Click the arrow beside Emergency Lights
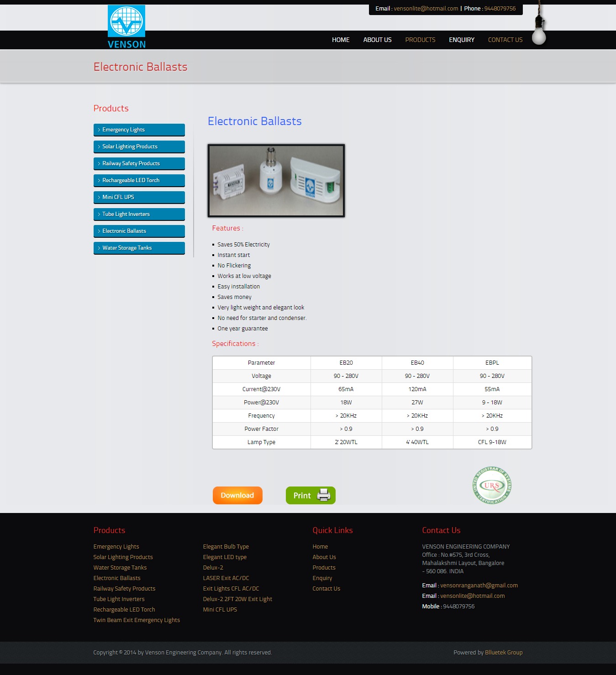 (x=99, y=130)
